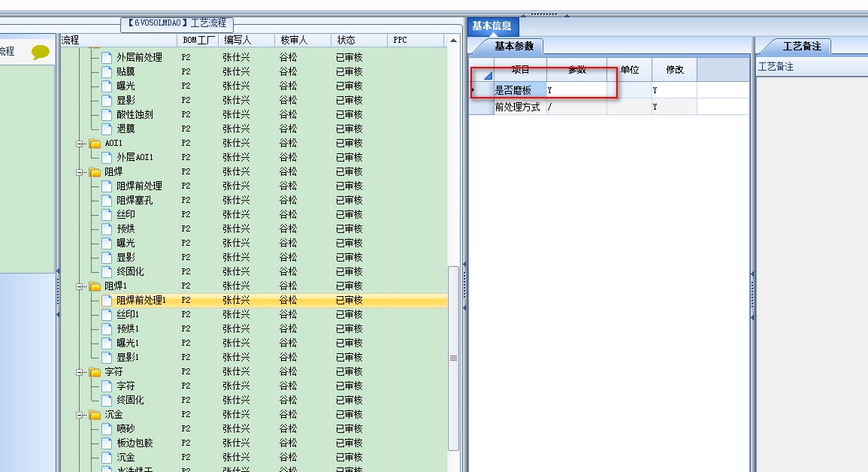Collapse the AOI1 tree node

click(x=80, y=144)
